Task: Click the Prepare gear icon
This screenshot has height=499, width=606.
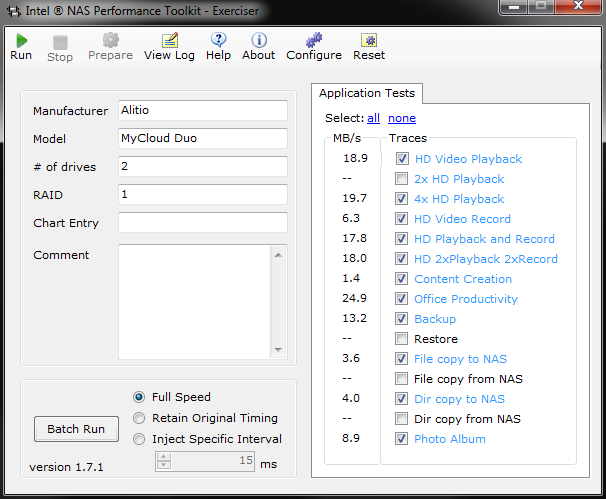Action: click(111, 40)
